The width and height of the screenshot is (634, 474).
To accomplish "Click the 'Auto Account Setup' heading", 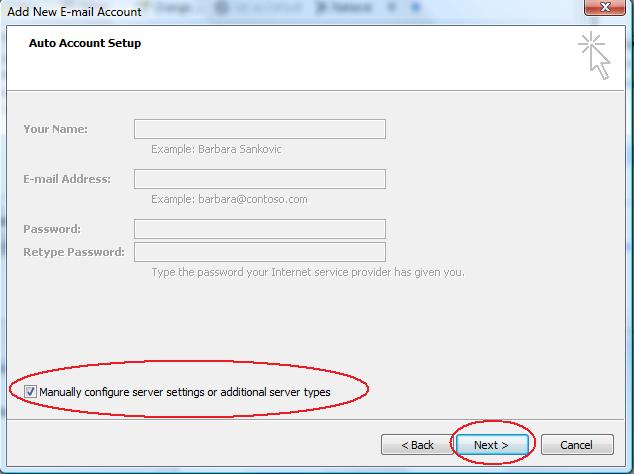I will coord(85,44).
